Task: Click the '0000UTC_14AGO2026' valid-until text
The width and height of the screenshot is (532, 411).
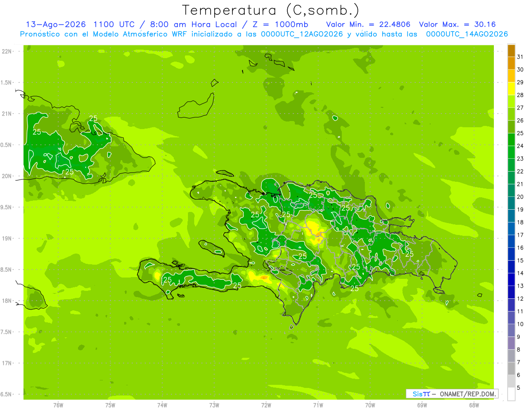Action: tap(467, 34)
